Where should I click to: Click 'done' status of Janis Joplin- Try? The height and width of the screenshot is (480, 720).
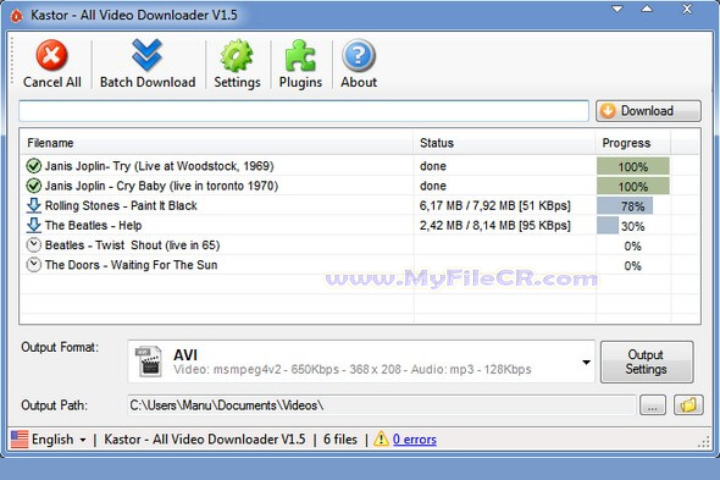[433, 166]
